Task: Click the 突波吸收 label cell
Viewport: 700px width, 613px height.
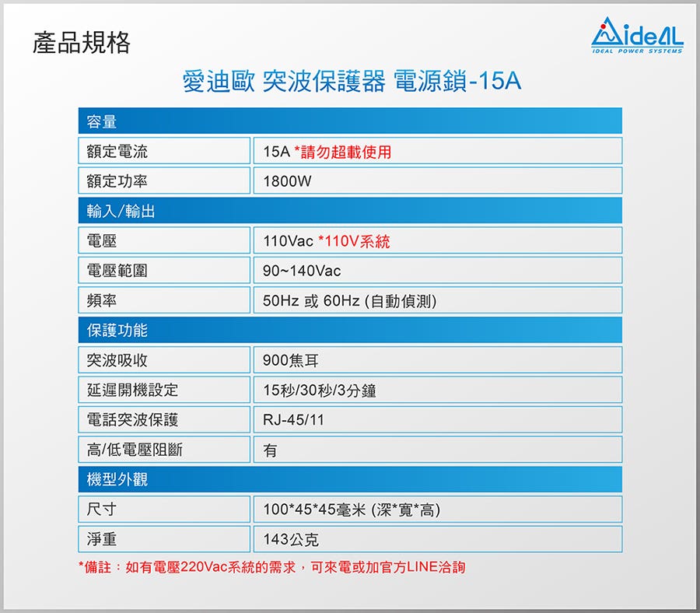Action: 164,360
